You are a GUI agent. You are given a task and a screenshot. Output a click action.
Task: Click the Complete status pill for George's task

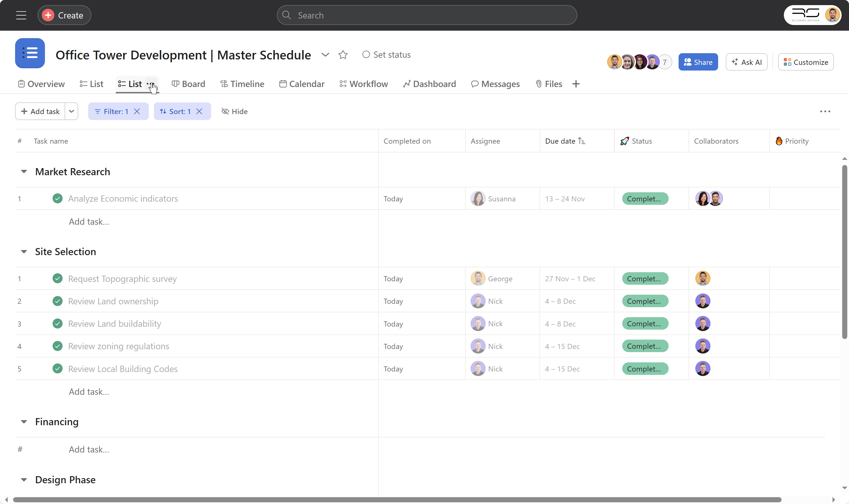point(645,278)
